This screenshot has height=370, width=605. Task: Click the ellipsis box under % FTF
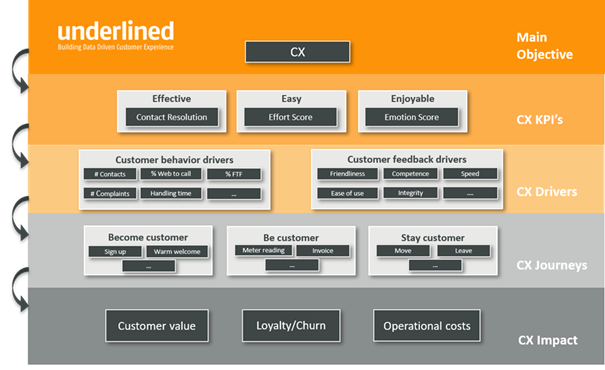tap(234, 194)
